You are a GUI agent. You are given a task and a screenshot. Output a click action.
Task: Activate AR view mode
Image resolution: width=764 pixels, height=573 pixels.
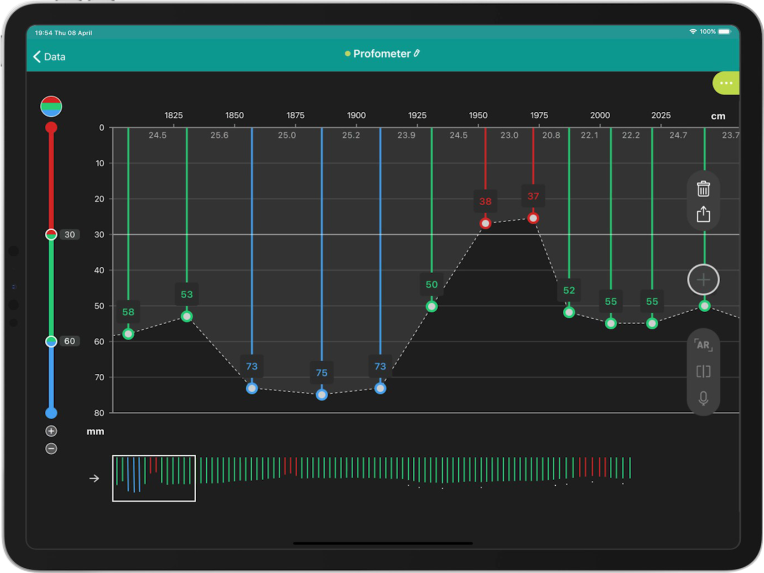coord(703,345)
